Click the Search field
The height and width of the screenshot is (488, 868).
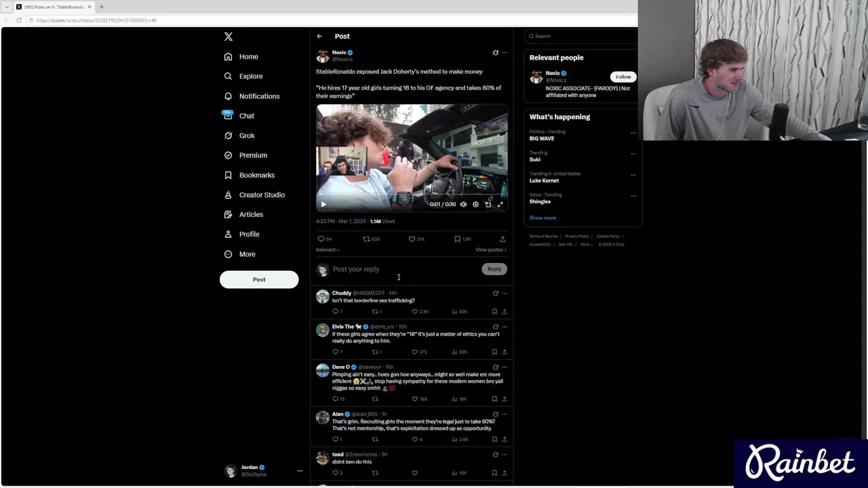[x=582, y=37]
